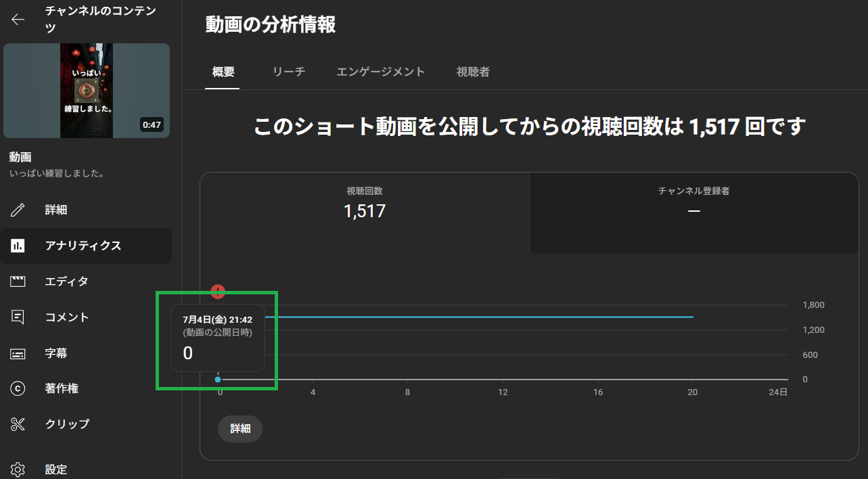Click the tooltip date 7月4日(金) 21:42
Image resolution: width=868 pixels, height=479 pixels.
(217, 319)
